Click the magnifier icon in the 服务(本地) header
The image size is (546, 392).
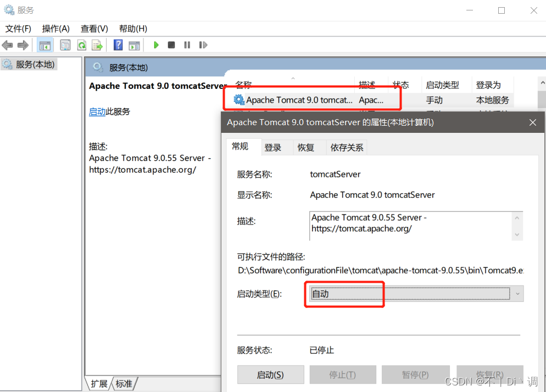tap(98, 67)
